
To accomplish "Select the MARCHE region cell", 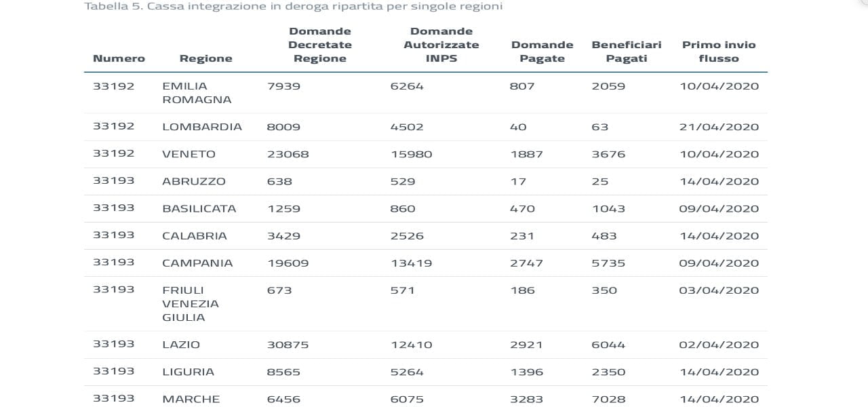I will [x=191, y=399].
